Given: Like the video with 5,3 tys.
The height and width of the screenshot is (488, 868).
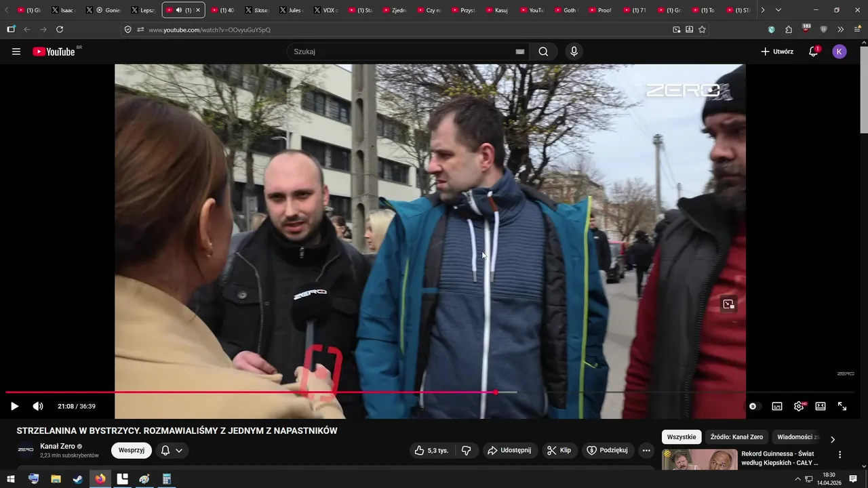Looking at the screenshot, I should [432, 450].
